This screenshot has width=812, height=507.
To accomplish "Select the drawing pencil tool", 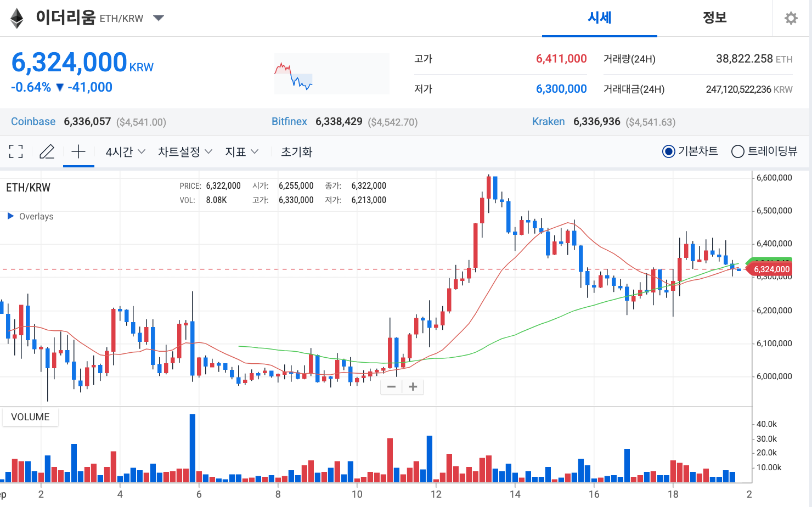I will coord(47,151).
